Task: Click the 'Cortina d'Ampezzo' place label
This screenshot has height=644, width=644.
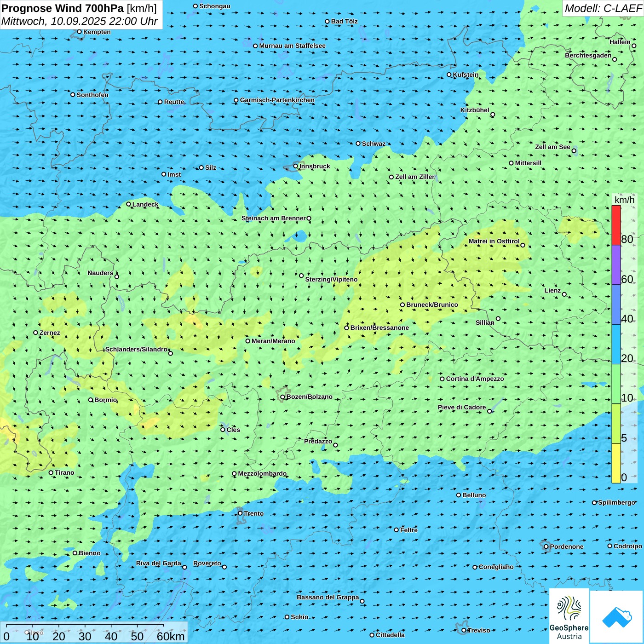Action: point(475,379)
